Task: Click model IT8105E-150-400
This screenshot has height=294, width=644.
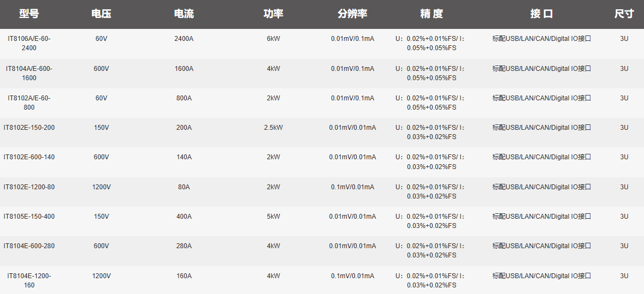Action: point(29,217)
